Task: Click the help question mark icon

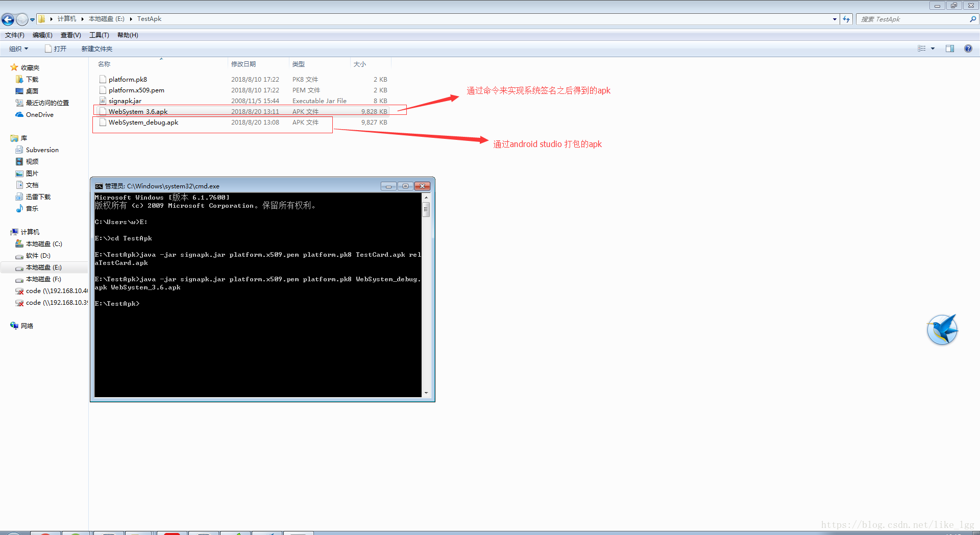Action: click(968, 48)
